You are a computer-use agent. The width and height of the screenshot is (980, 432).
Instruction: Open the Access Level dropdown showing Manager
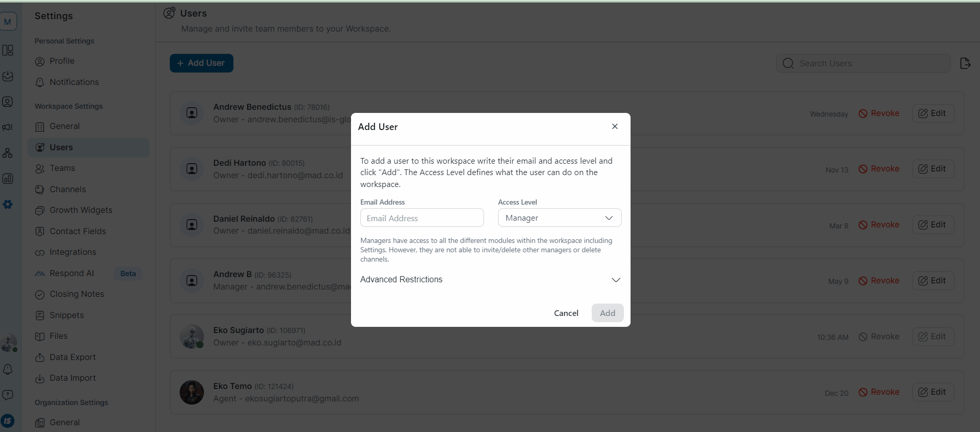tap(559, 218)
